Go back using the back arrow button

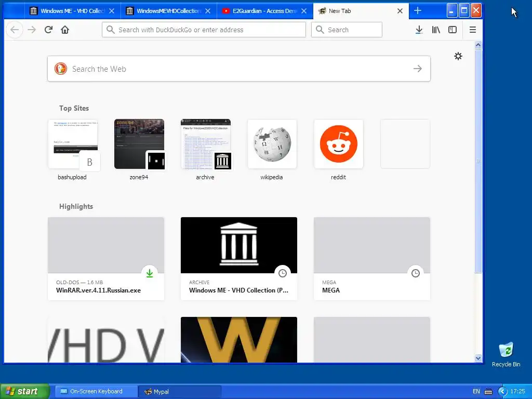[15, 30]
